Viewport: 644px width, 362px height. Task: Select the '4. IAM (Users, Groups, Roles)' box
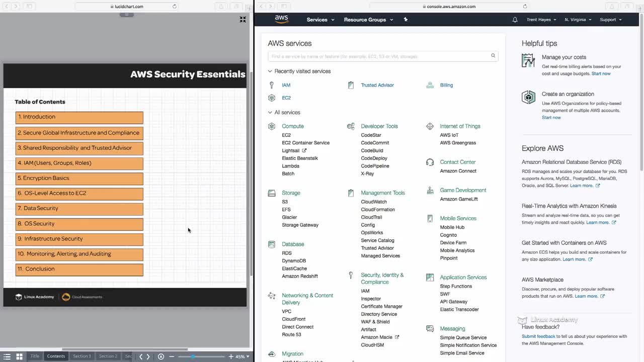click(x=79, y=164)
